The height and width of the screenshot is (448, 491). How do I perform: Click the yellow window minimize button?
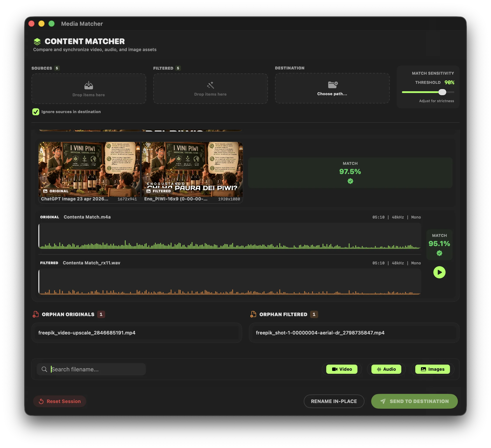tap(41, 24)
